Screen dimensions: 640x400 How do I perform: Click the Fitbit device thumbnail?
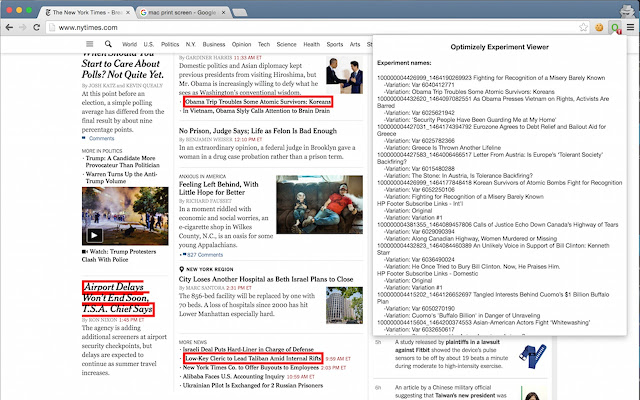click(533, 356)
